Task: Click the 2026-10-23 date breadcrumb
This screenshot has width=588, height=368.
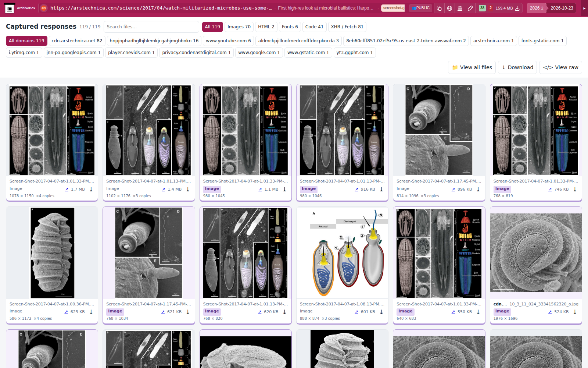Action: click(562, 8)
